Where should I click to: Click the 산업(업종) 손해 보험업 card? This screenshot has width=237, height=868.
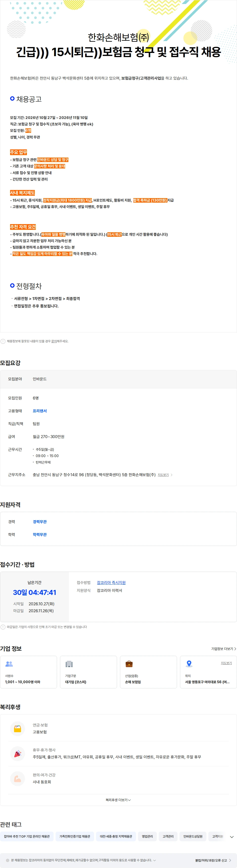148,672
